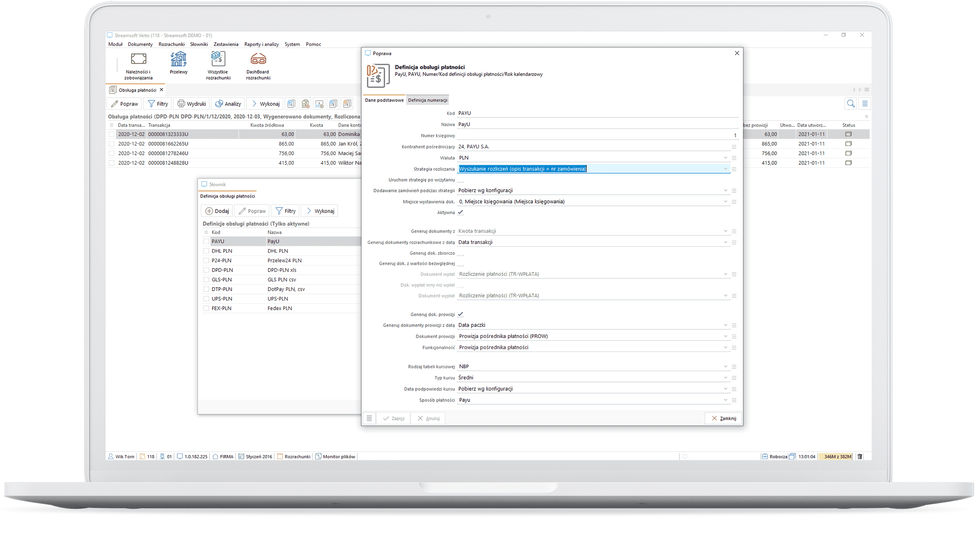Open the list icon beside the Waluta field
This screenshot has height=533, width=980.
click(734, 158)
